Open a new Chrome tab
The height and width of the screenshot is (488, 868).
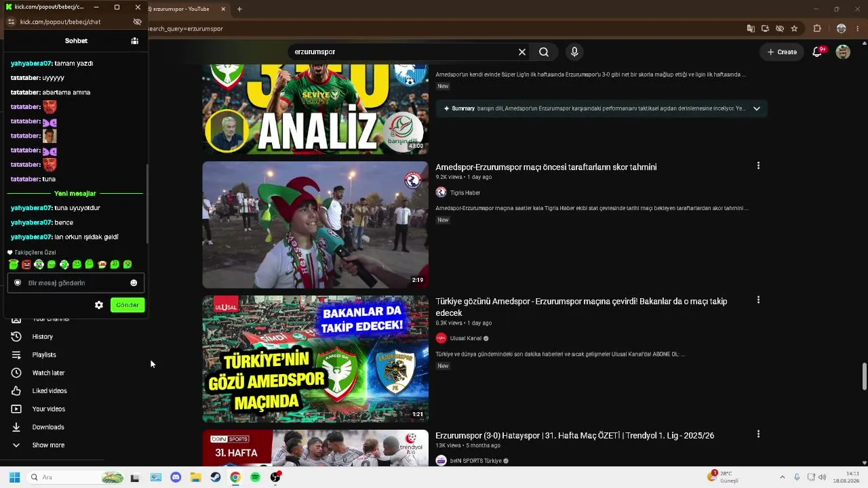click(239, 9)
